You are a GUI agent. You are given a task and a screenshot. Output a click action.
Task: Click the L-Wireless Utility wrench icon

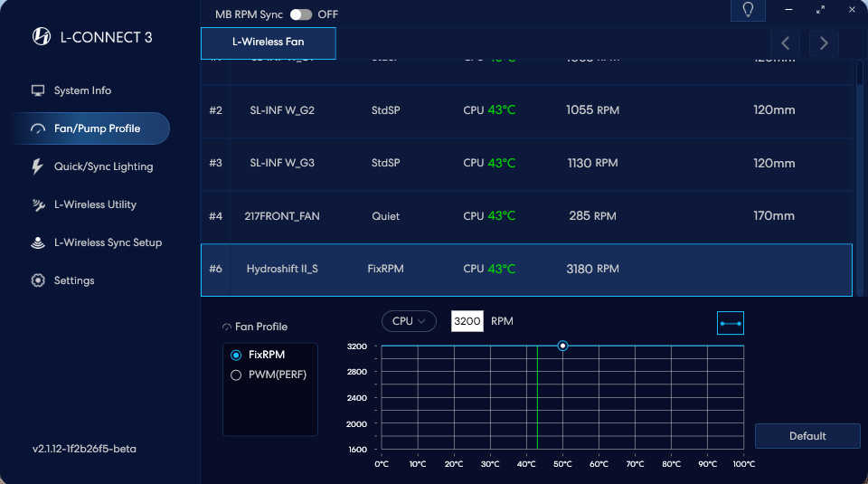coord(38,205)
